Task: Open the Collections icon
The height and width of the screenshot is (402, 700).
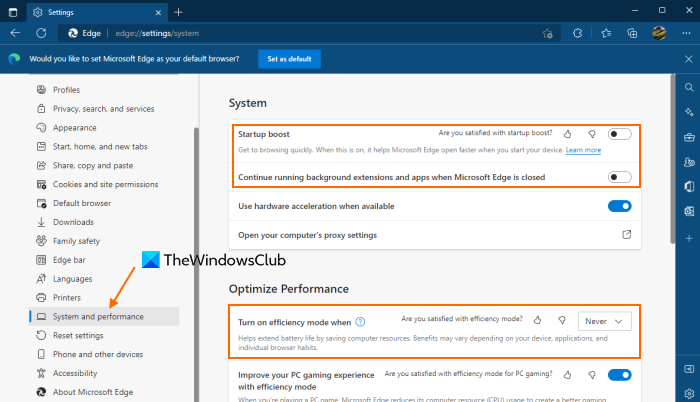Action: [632, 33]
